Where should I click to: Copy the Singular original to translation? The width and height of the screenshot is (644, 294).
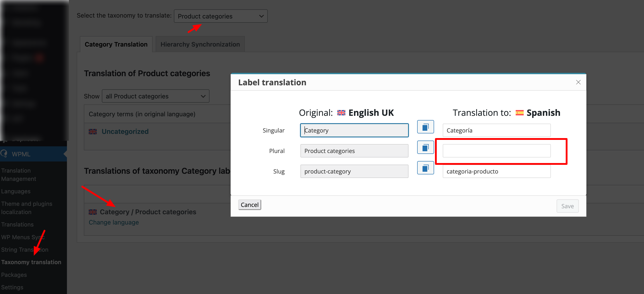tap(425, 127)
